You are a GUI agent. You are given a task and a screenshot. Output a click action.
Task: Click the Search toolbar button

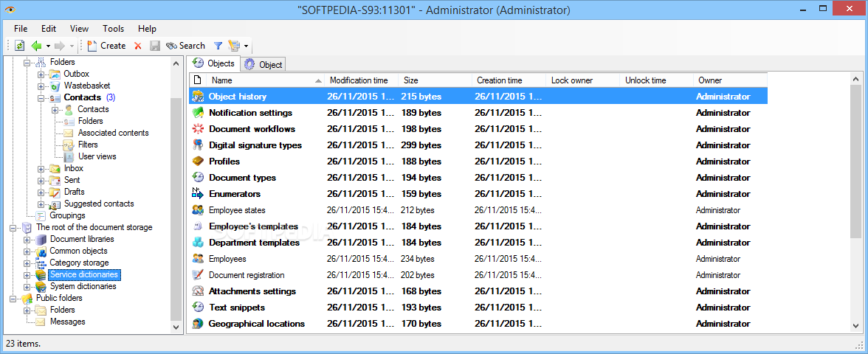(186, 46)
